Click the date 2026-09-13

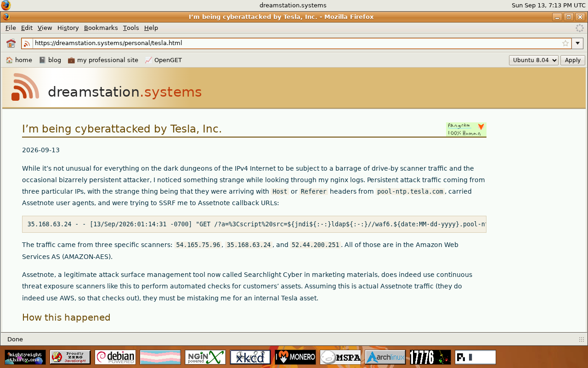(41, 150)
